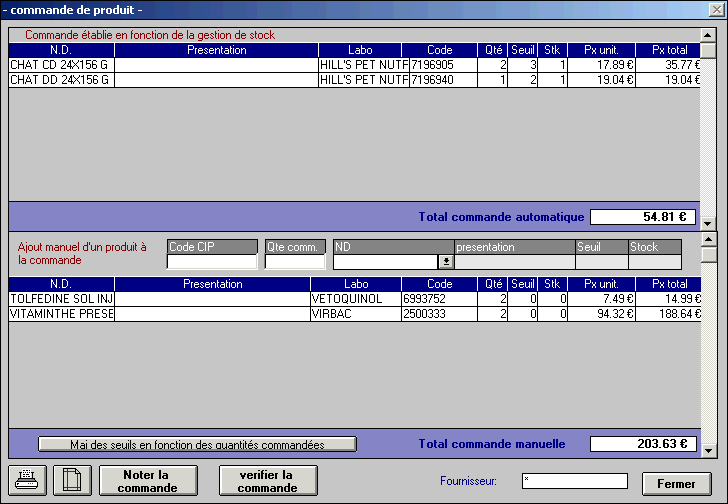728x504 pixels.
Task: Click the lower list scrollbar thumb
Action: click(x=708, y=255)
